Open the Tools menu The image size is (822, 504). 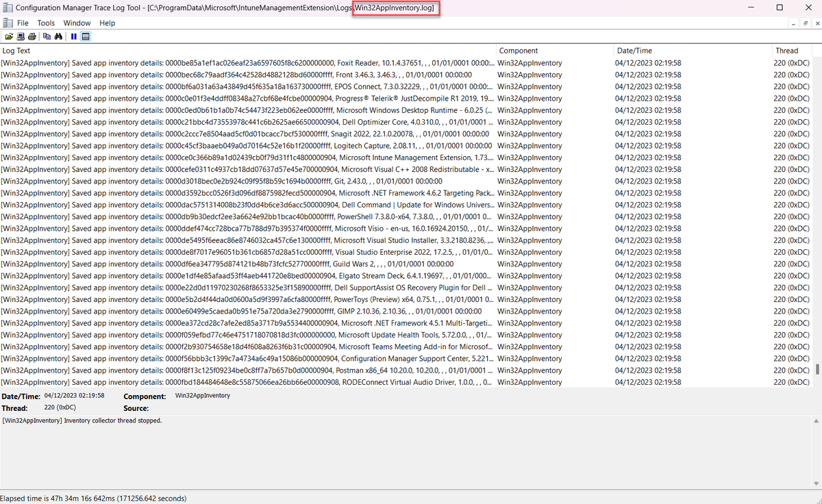[46, 23]
